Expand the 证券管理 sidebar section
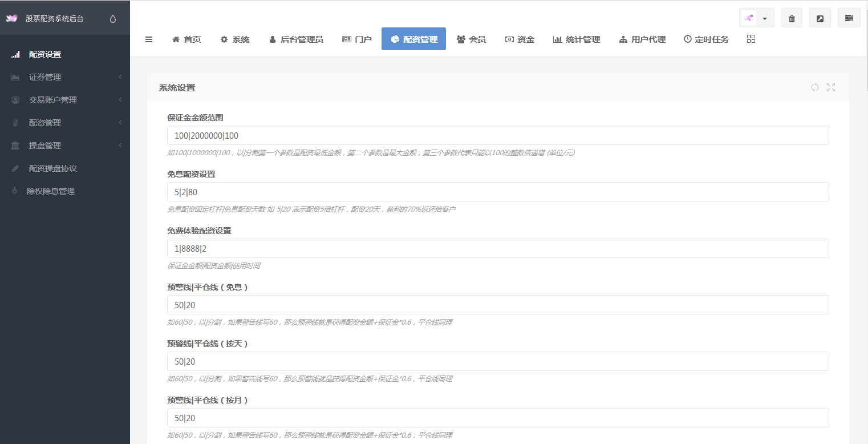This screenshot has height=444, width=868. coord(57,76)
